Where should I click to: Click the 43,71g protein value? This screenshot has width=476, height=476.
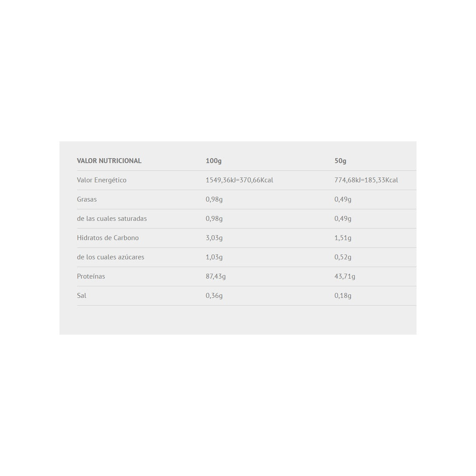tap(345, 276)
